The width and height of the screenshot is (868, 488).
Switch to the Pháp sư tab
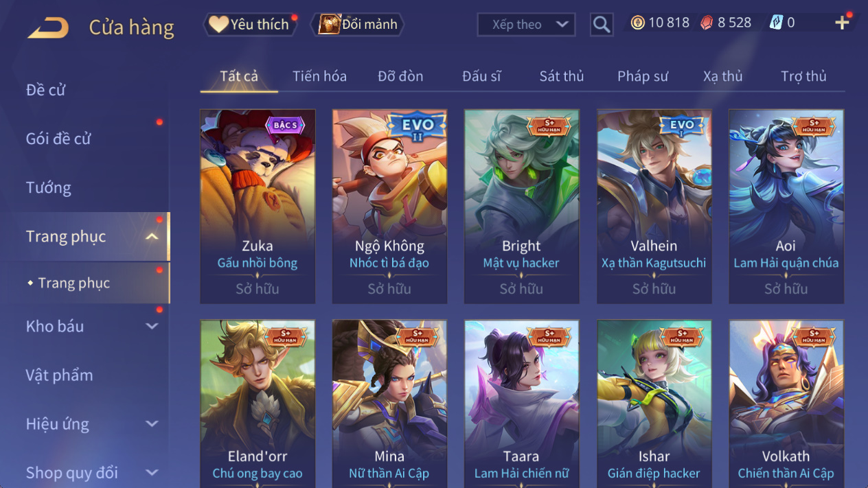pyautogui.click(x=642, y=76)
